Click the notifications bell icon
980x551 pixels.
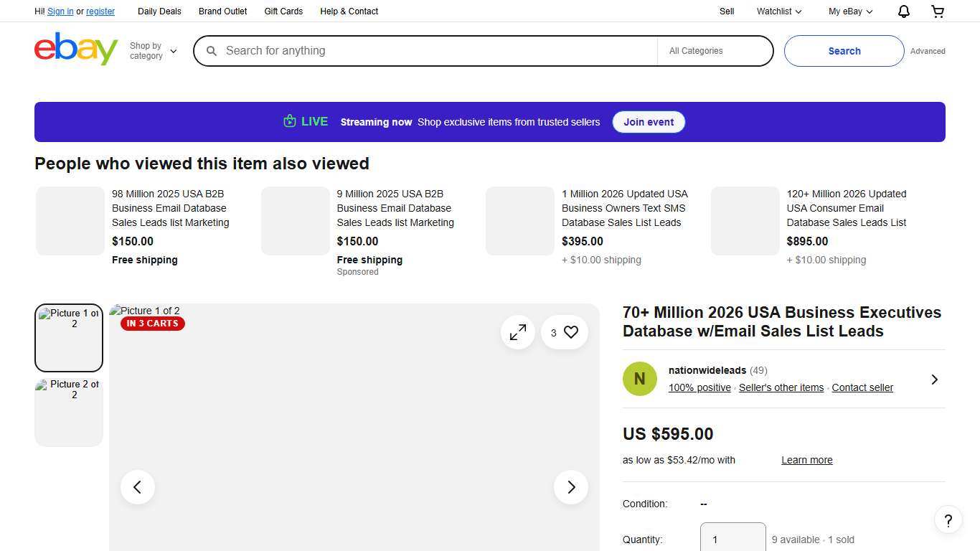[x=903, y=11]
